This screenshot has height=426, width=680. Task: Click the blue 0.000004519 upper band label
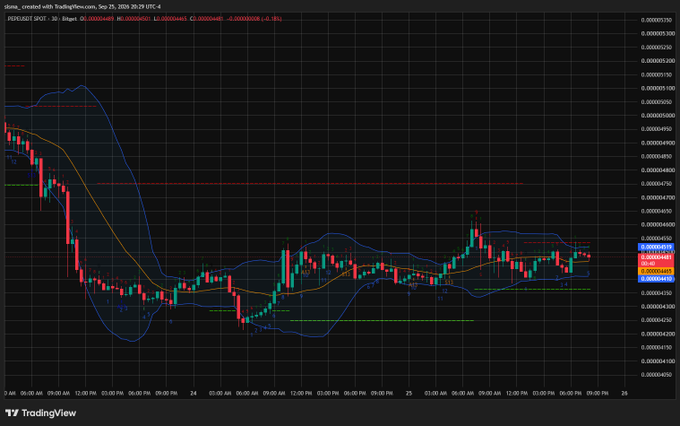(x=656, y=247)
